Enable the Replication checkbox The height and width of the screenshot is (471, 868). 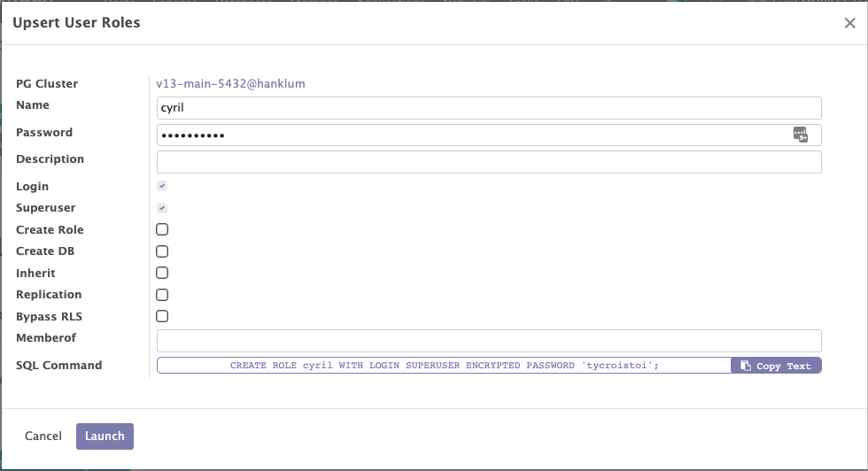[162, 295]
